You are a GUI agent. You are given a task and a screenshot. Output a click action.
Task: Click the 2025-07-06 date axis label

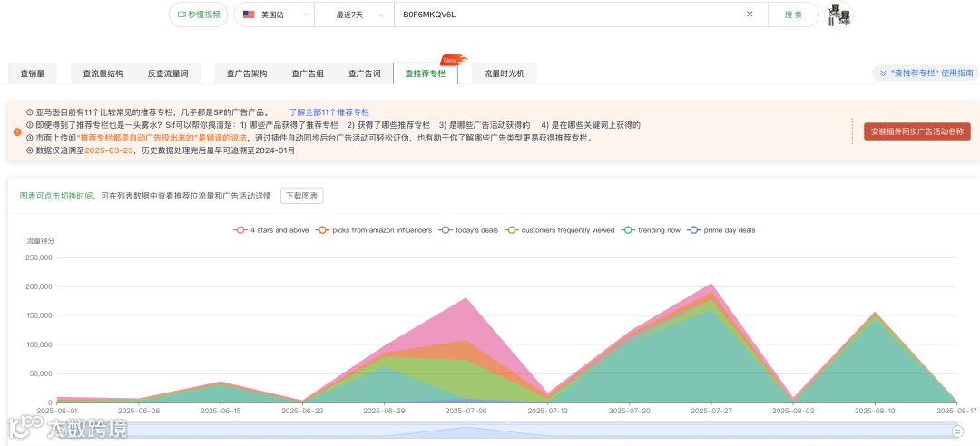[466, 411]
